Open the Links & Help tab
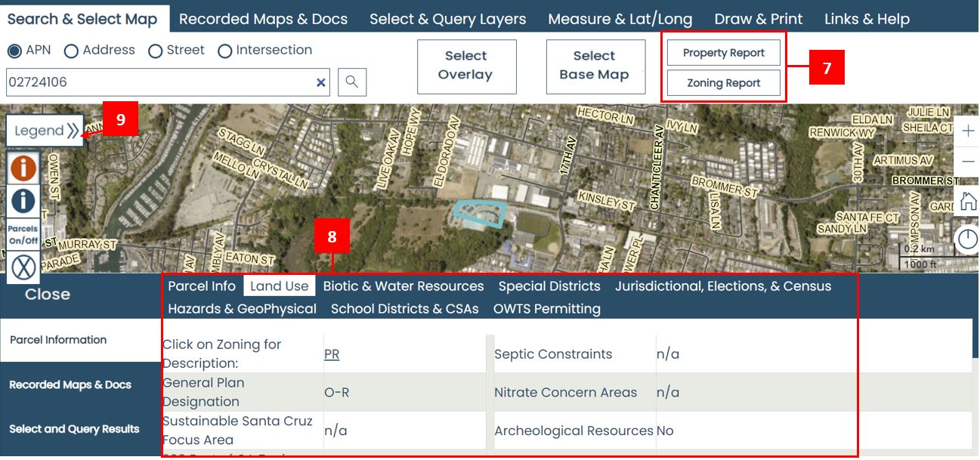 pyautogui.click(x=867, y=19)
